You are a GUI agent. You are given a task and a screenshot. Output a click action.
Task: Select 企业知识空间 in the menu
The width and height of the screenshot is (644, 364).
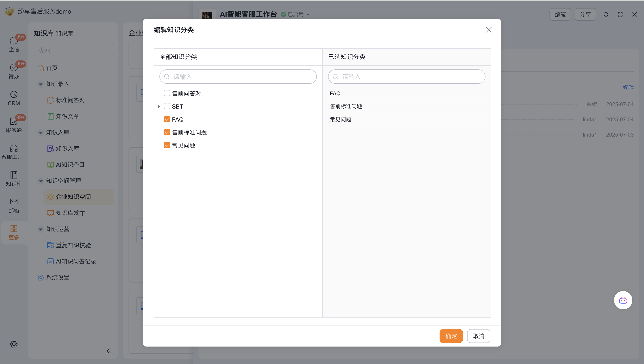(73, 197)
